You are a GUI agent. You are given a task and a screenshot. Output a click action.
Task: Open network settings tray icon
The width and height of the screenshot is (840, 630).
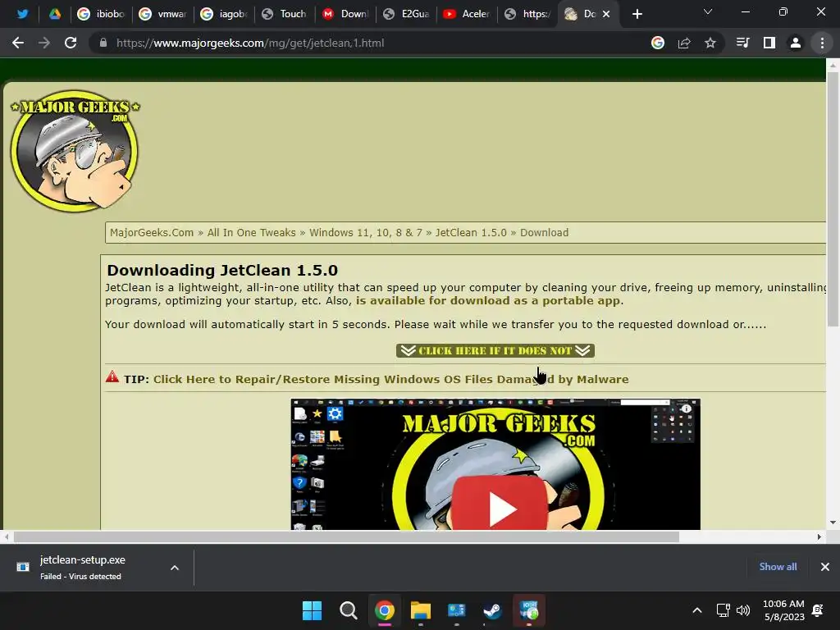coord(724,610)
